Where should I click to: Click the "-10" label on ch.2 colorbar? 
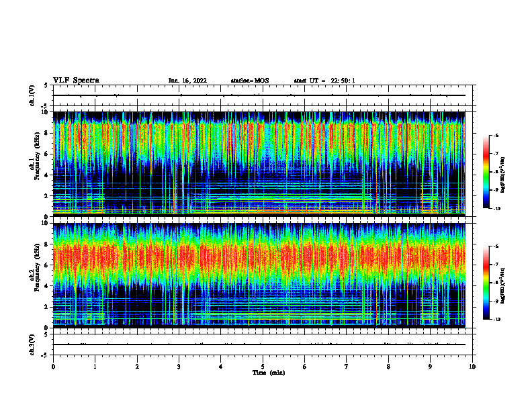pos(496,320)
